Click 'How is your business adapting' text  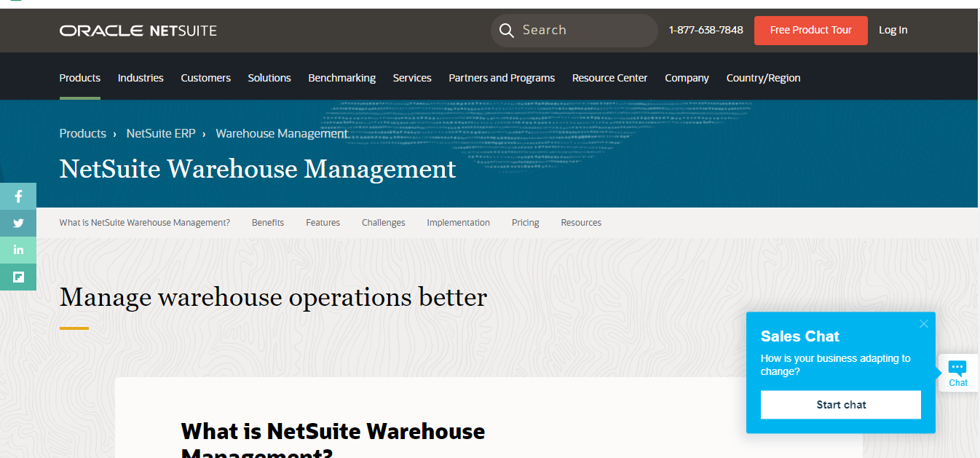[x=836, y=365]
